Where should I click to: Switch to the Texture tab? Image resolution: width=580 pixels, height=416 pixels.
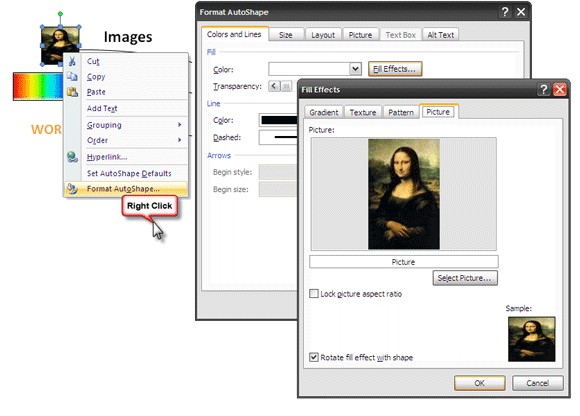pos(363,112)
